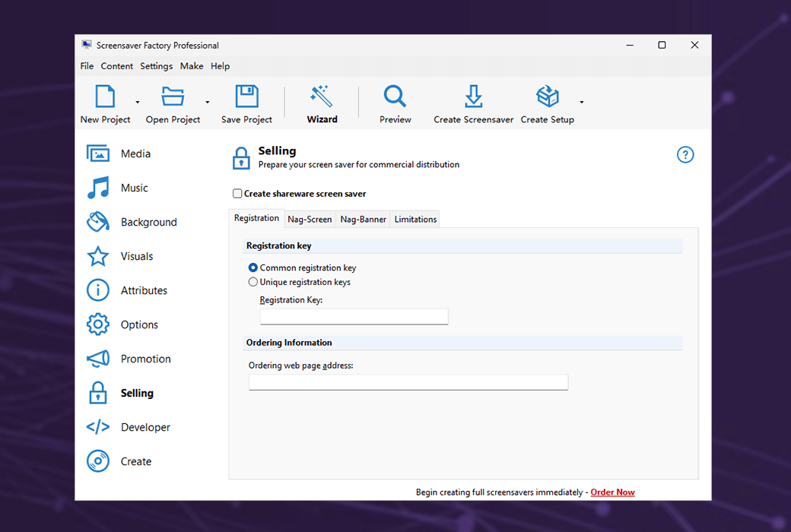Maximize the Screensaver Factory window
The image size is (791, 532).
click(662, 45)
